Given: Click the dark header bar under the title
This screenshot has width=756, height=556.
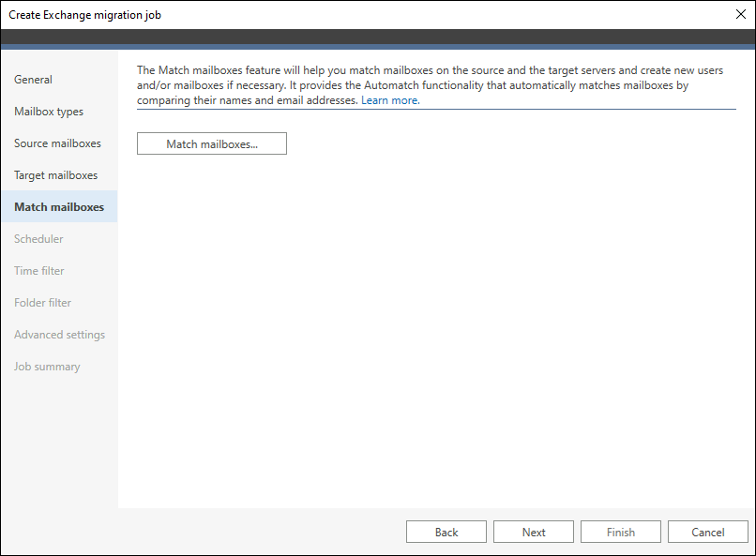Looking at the screenshot, I should pyautogui.click(x=378, y=38).
